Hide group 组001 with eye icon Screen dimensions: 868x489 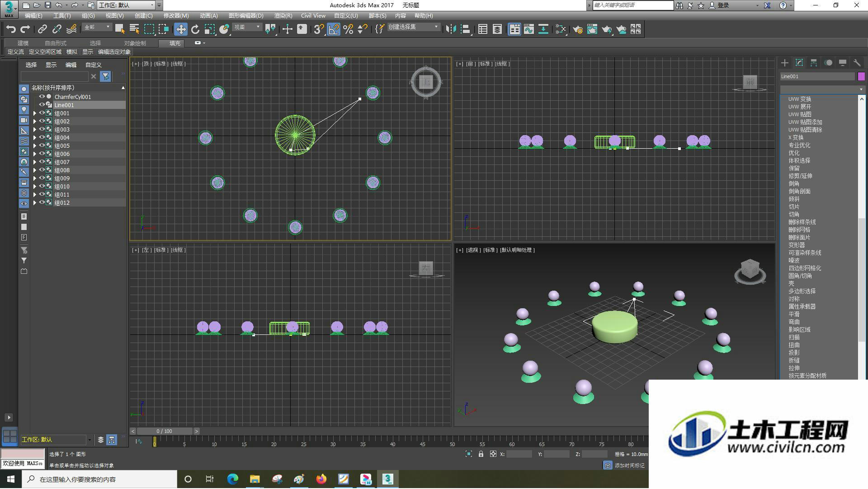click(42, 113)
